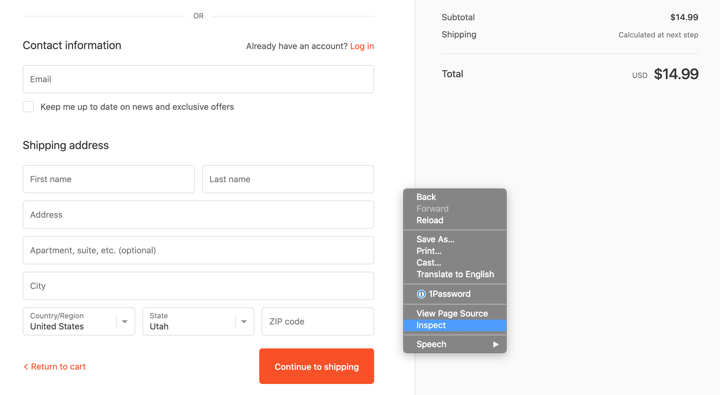This screenshot has width=720, height=395.
Task: Focus the First name field
Action: (x=109, y=179)
